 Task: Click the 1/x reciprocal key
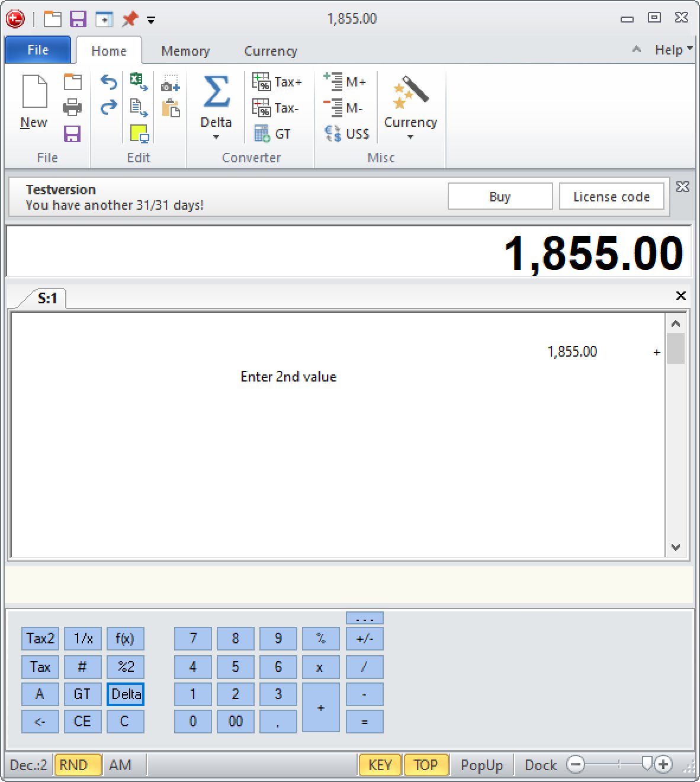[x=83, y=639]
